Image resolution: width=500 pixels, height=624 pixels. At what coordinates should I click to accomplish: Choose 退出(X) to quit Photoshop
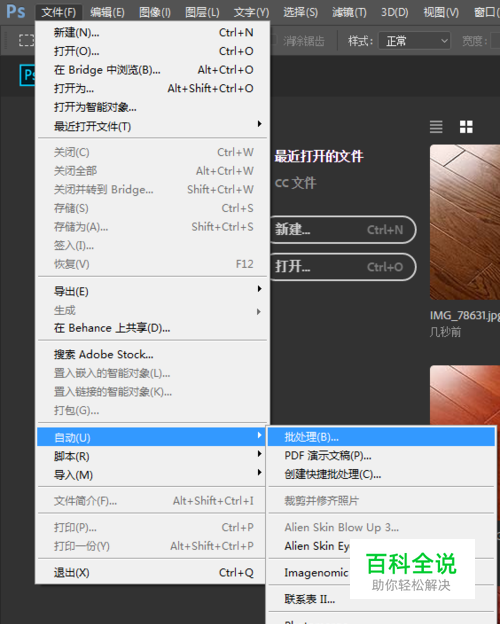point(152,572)
